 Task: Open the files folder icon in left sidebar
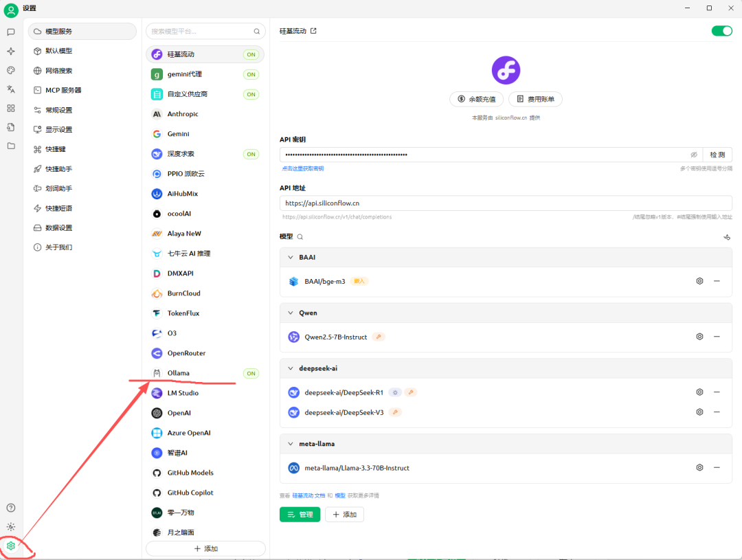tap(11, 146)
